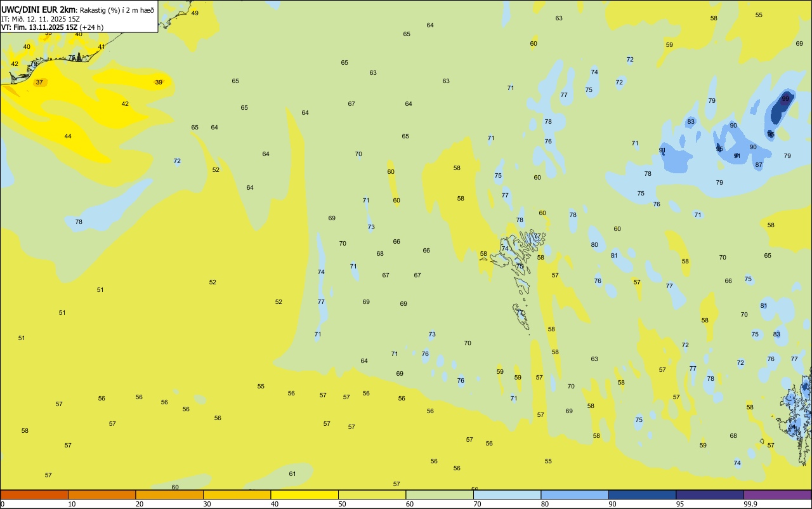
Task: Click the humidity value 61 on the map
Action: point(292,474)
